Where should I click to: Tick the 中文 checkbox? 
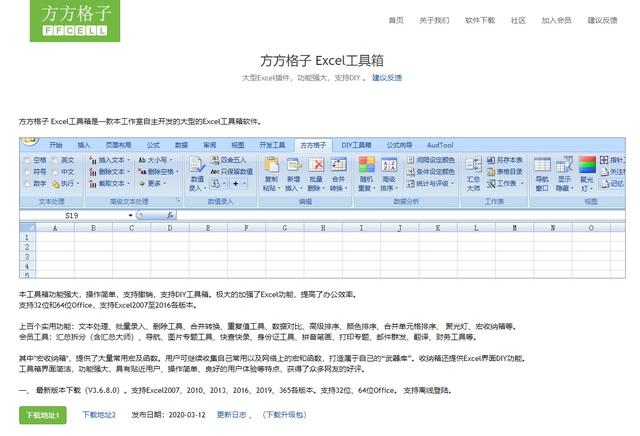[x=55, y=172]
